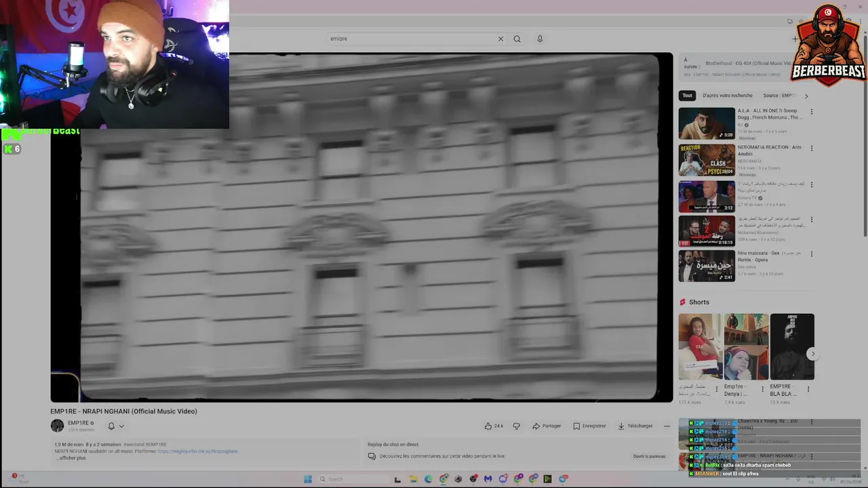
Task: Select 'D'après votre recherche' filter chip
Action: pos(728,96)
